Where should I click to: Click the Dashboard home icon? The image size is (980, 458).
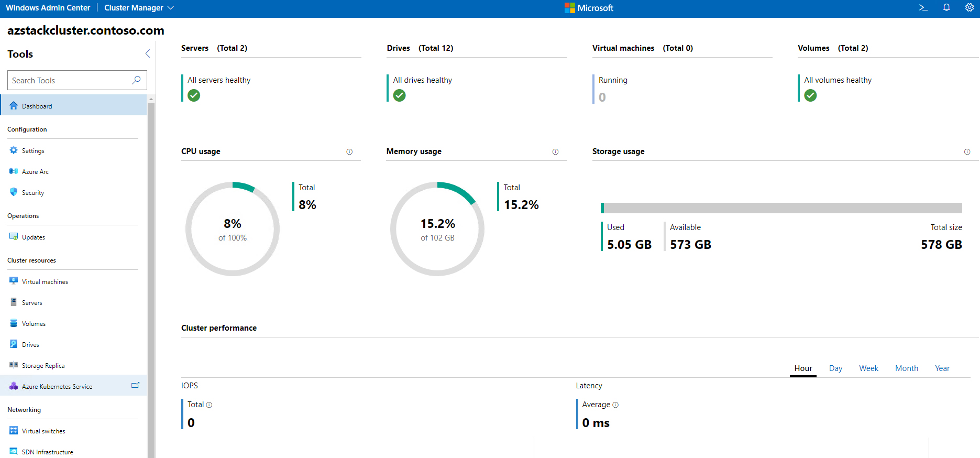[14, 106]
